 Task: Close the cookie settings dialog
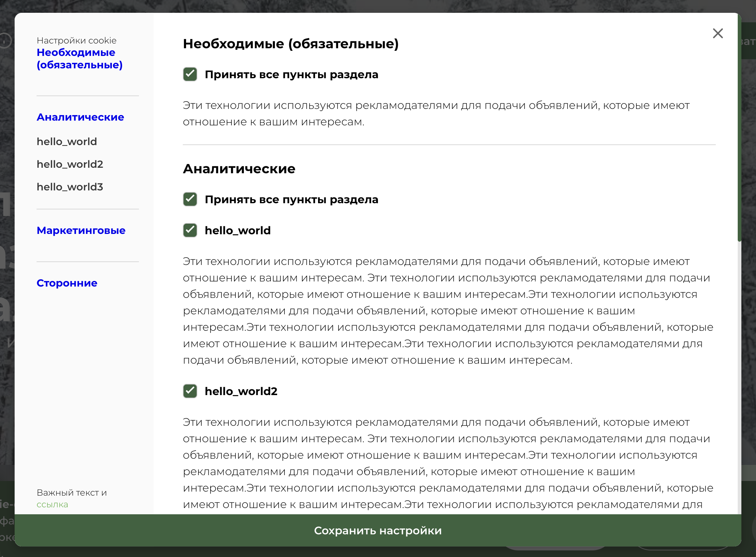(718, 34)
